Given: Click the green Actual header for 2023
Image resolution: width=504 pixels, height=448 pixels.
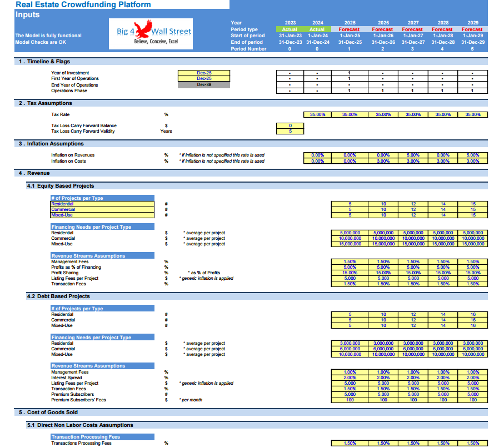Looking at the screenshot, I should coord(290,29).
